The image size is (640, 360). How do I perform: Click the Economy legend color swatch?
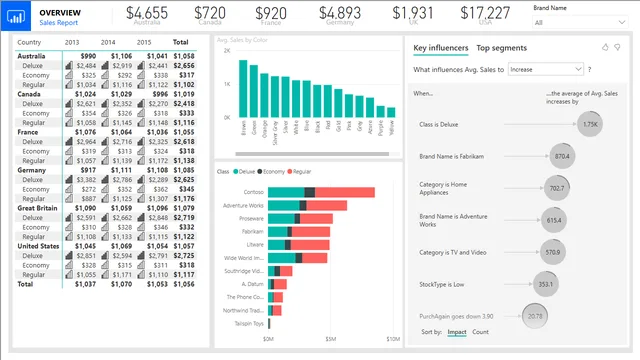(x=260, y=171)
